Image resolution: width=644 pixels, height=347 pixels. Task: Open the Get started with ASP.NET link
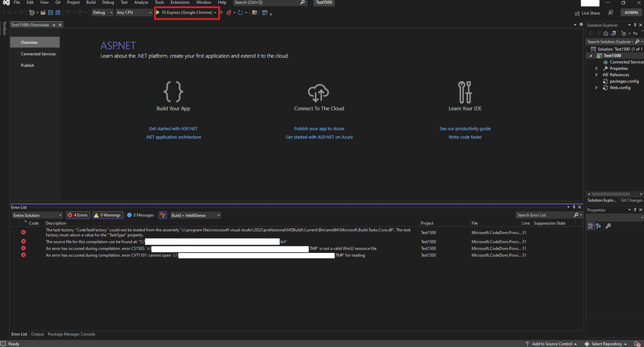[173, 129]
